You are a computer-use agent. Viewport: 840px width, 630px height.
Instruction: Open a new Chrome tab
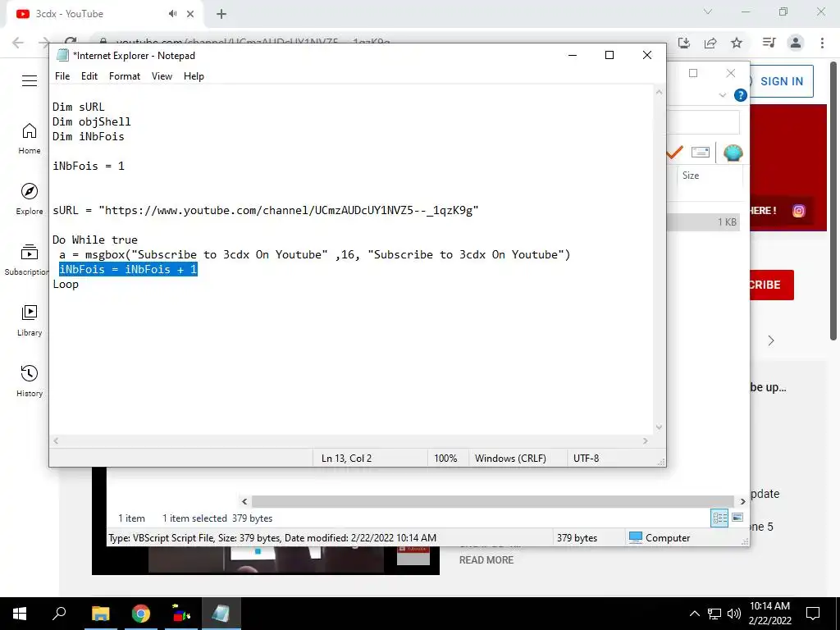221,14
